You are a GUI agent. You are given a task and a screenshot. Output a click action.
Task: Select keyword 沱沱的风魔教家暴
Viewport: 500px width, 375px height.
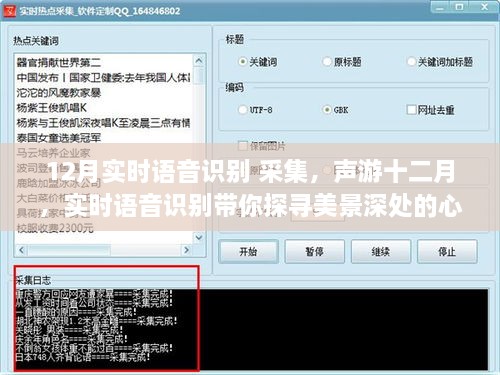(59, 93)
